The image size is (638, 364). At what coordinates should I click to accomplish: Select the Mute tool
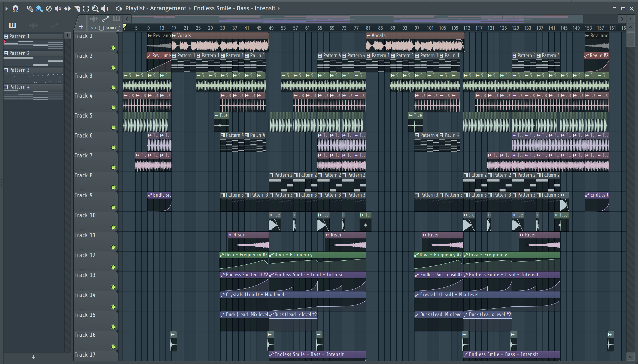(x=58, y=8)
